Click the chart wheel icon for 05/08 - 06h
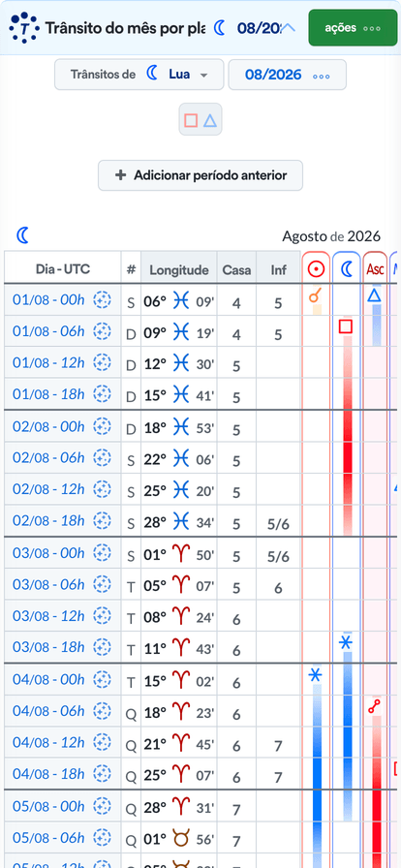Screen dimensions: 401x868 pyautogui.click(x=102, y=838)
